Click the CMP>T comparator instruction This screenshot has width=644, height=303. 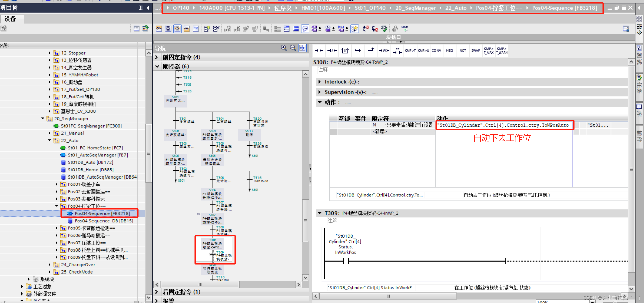pos(410,50)
